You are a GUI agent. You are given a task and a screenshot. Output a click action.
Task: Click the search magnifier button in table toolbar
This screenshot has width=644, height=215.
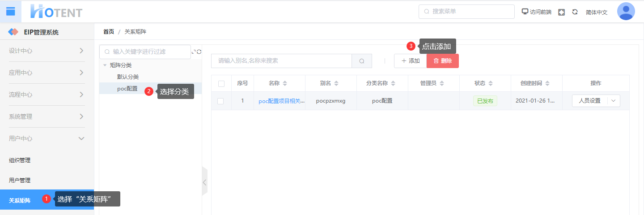[362, 61]
